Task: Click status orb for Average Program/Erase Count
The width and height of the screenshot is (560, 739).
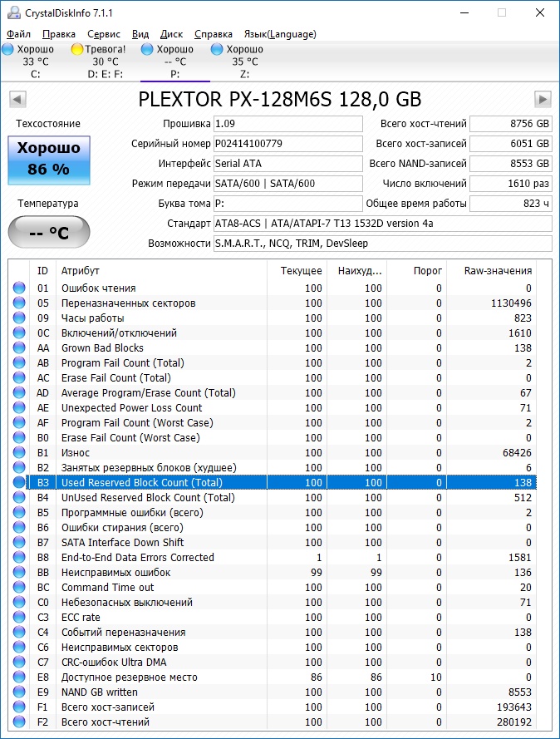Action: [19, 392]
